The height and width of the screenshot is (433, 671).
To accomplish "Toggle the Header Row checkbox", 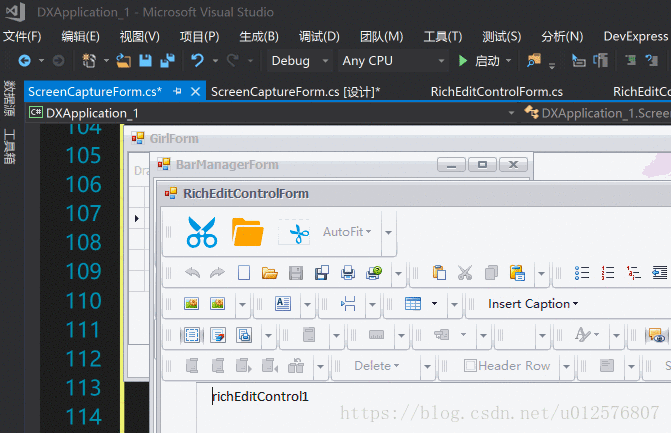I will tap(470, 366).
